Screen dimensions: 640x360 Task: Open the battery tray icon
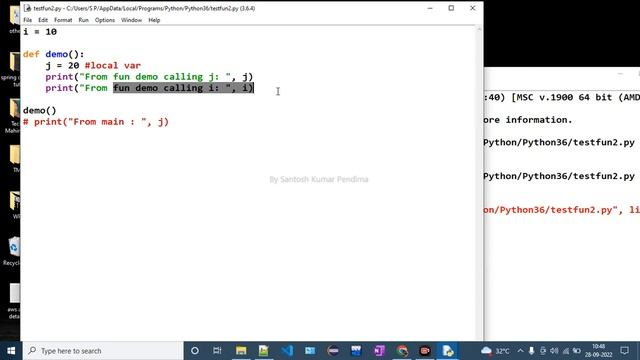pyautogui.click(x=576, y=351)
